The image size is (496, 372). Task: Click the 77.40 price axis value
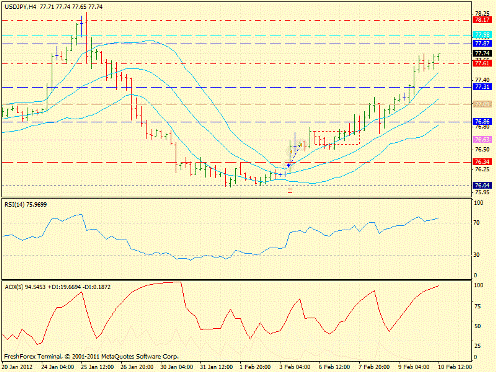pyautogui.click(x=482, y=80)
